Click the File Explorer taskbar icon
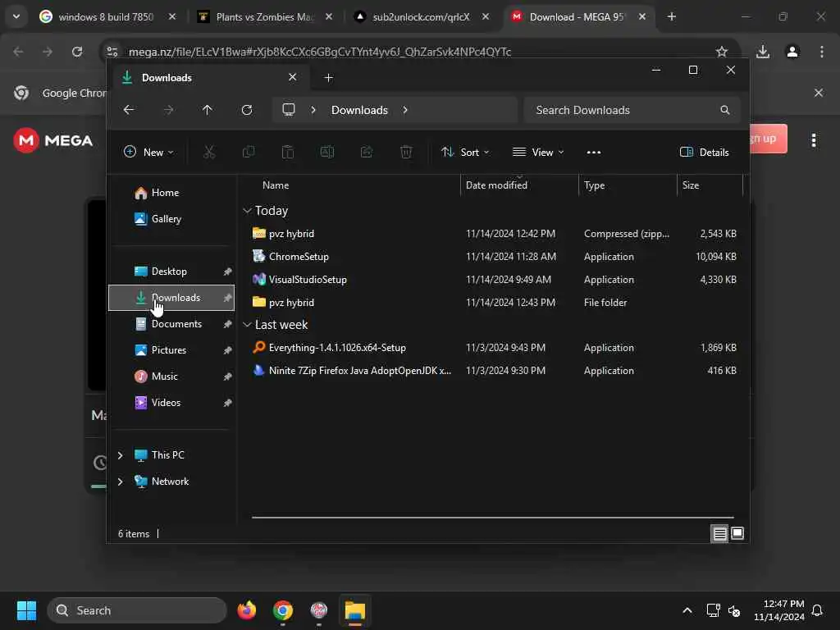Viewport: 840px width, 630px height. [354, 610]
